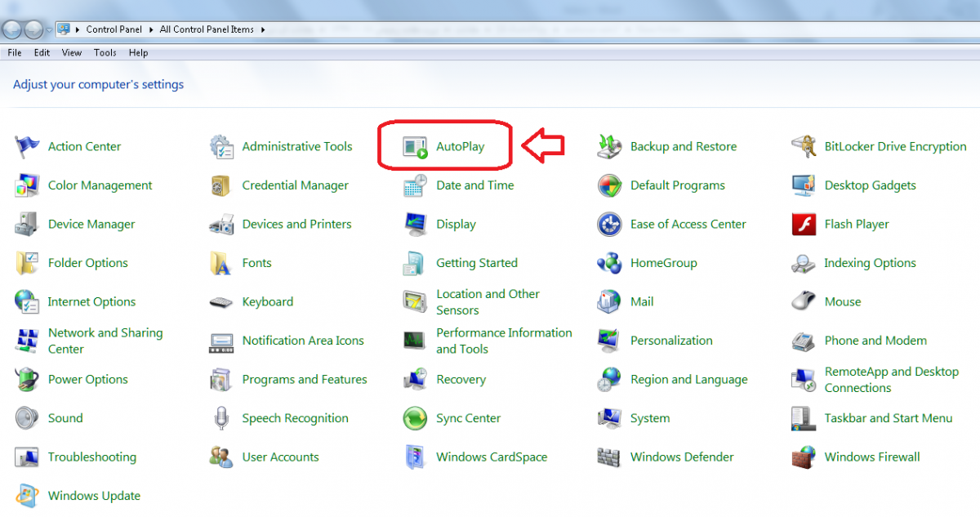Open the Programs and Features link
980x517 pixels.
click(x=304, y=380)
